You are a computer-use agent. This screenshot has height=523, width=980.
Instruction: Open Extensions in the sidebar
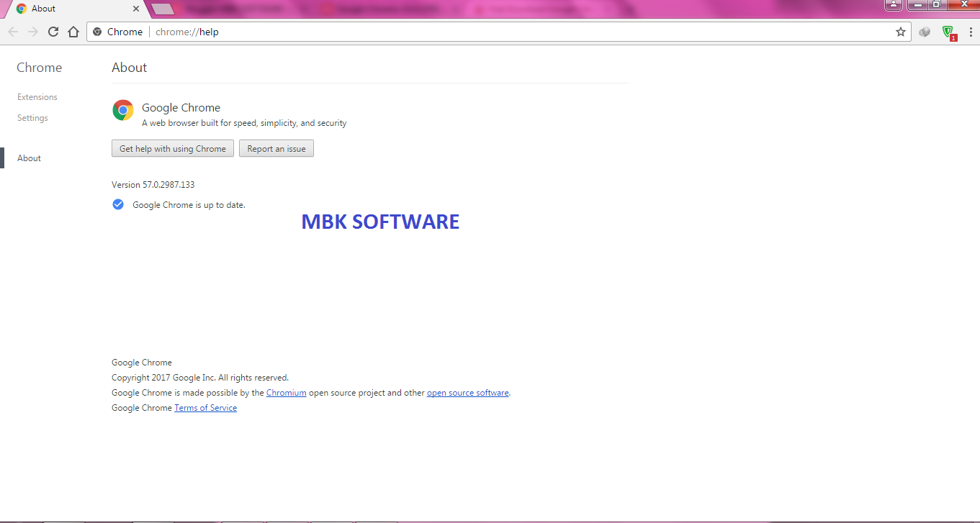pyautogui.click(x=37, y=97)
